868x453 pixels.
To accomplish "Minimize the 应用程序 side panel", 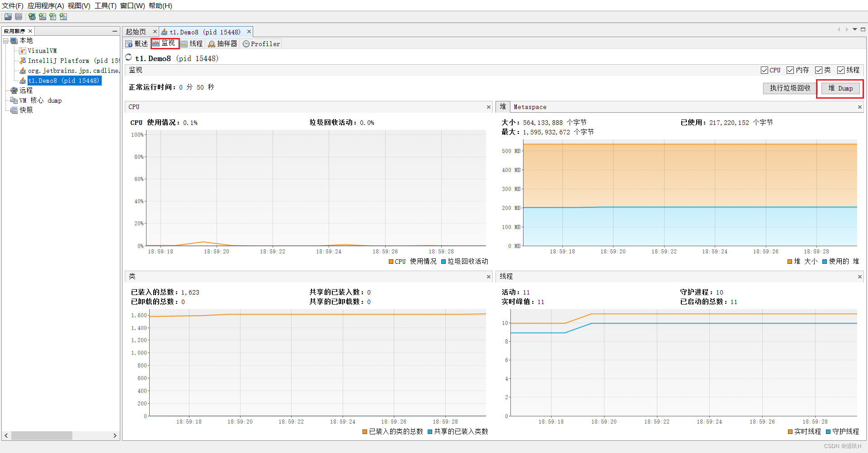I will pyautogui.click(x=115, y=31).
